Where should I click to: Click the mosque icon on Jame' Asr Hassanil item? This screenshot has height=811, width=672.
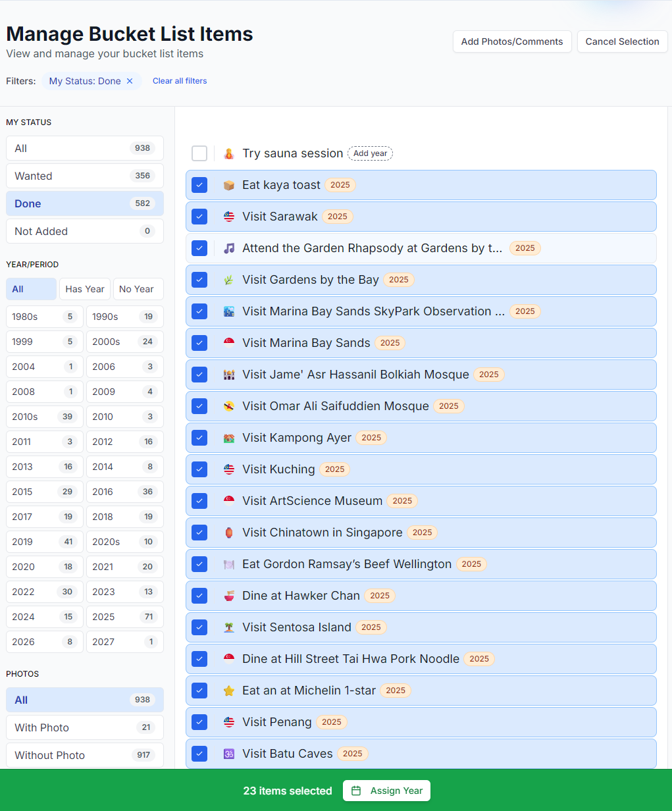pos(228,374)
